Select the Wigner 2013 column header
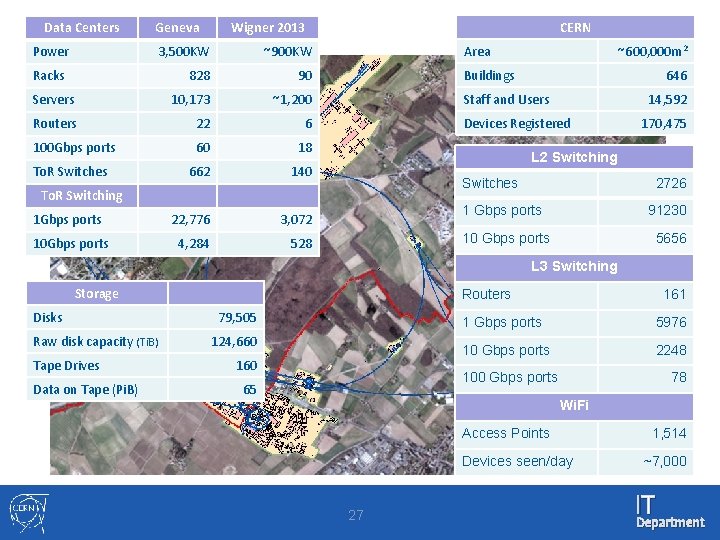 pyautogui.click(x=268, y=28)
